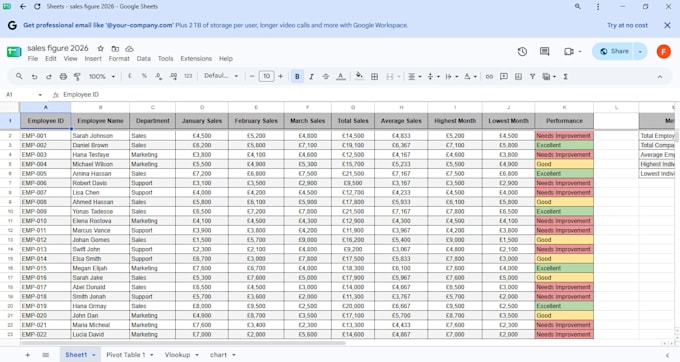Increase the font size
Image resolution: width=680 pixels, height=362 pixels.
tap(281, 76)
